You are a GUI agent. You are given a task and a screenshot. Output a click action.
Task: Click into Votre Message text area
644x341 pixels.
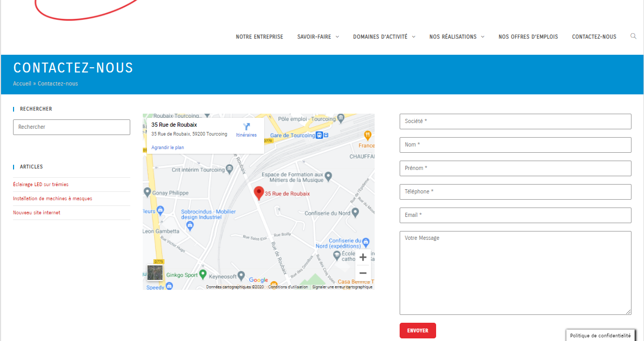[515, 273]
